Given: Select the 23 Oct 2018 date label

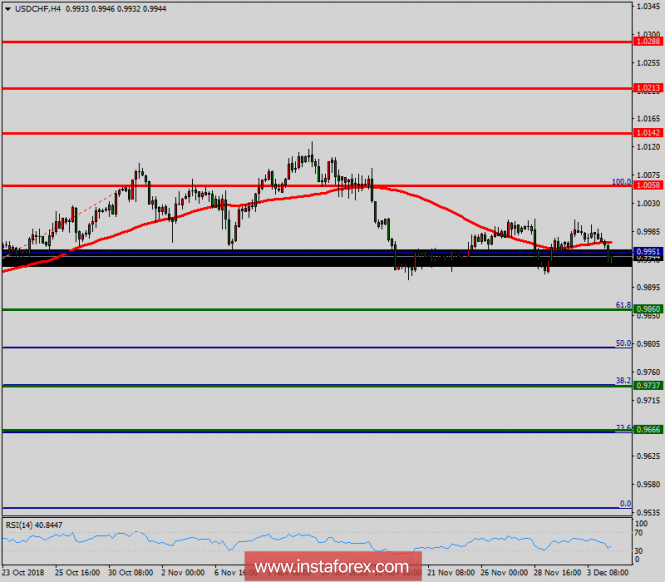Looking at the screenshot, I should point(23,573).
